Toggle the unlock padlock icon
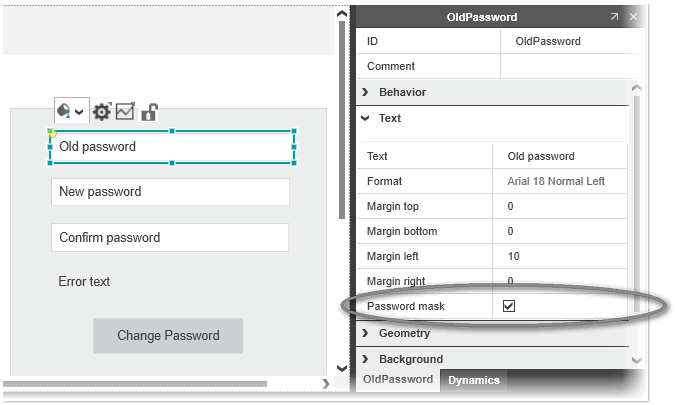The width and height of the screenshot is (677, 405). (149, 112)
